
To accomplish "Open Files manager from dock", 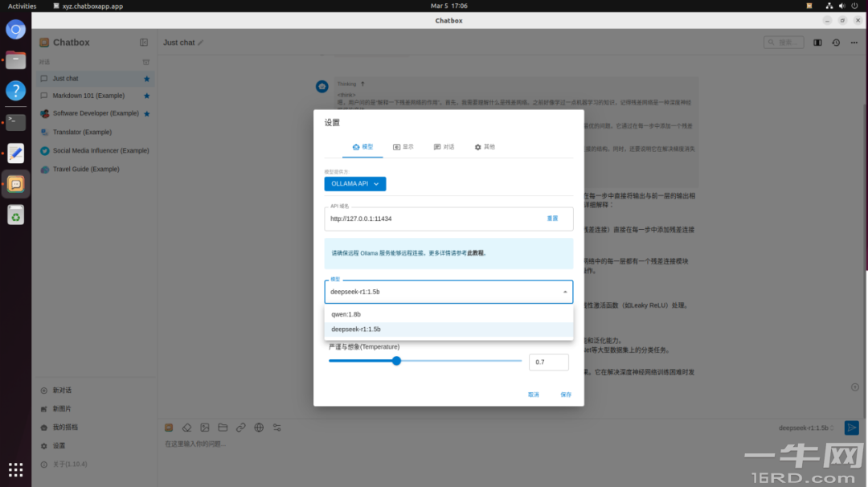I will click(15, 59).
